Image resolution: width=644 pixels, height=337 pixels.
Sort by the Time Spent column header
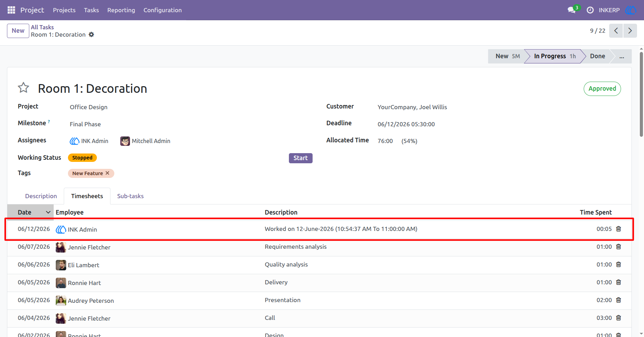(596, 212)
